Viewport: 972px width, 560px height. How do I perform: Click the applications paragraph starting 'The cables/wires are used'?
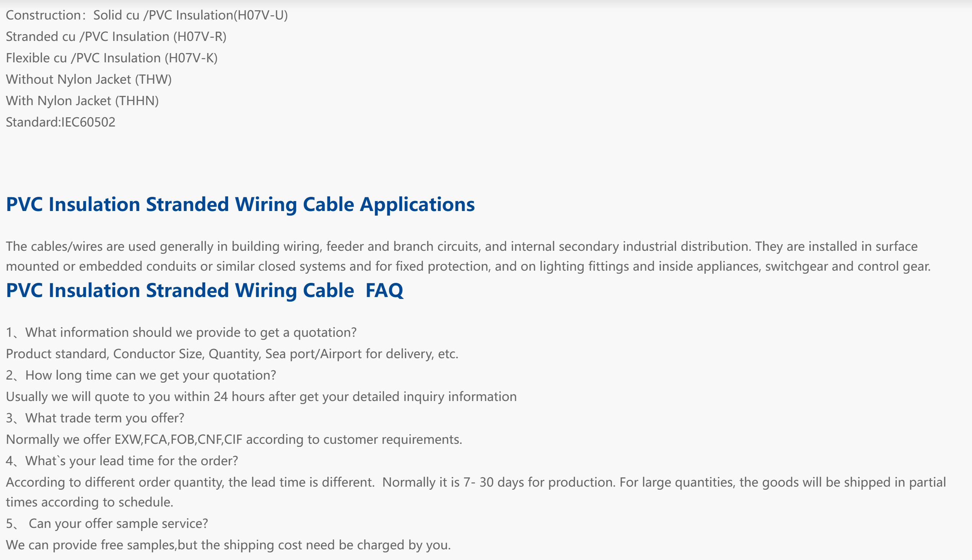468,256
